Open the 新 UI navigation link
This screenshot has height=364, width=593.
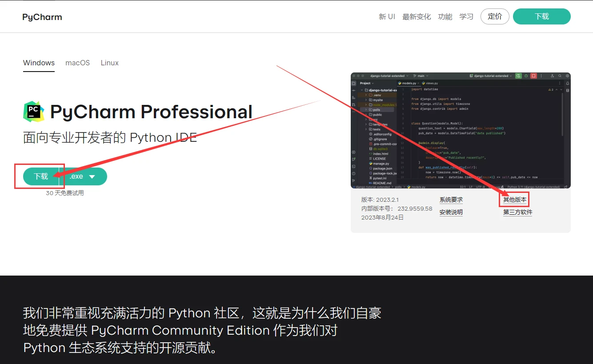387,16
